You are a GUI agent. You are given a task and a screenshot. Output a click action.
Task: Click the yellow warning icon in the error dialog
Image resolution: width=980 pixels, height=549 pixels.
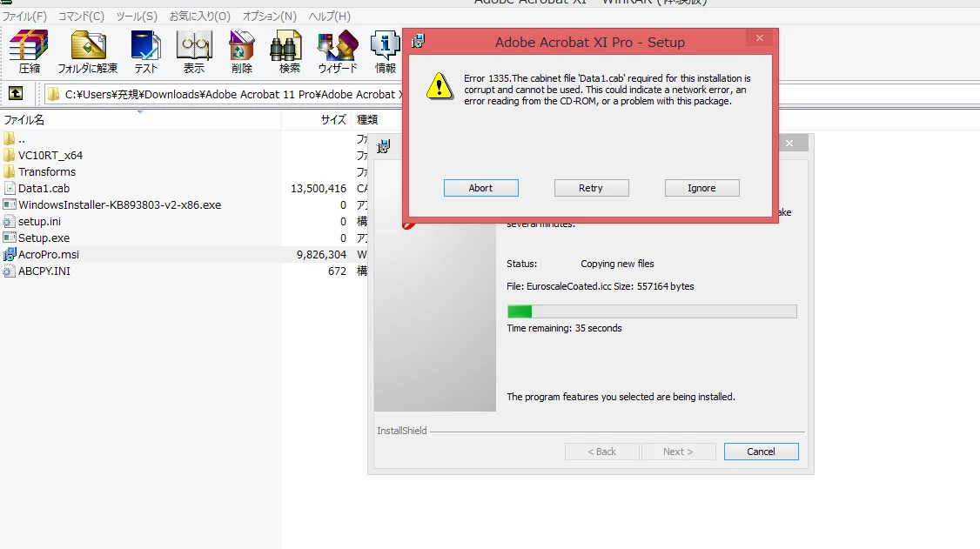pos(440,86)
